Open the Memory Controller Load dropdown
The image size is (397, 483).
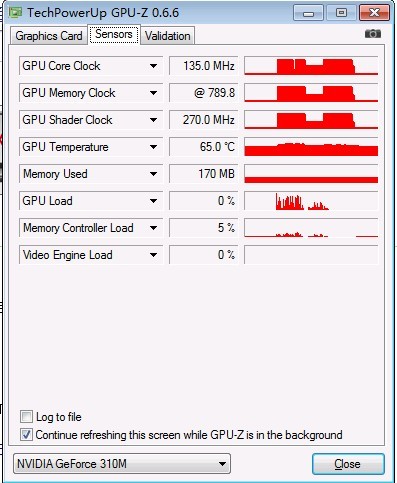click(153, 228)
